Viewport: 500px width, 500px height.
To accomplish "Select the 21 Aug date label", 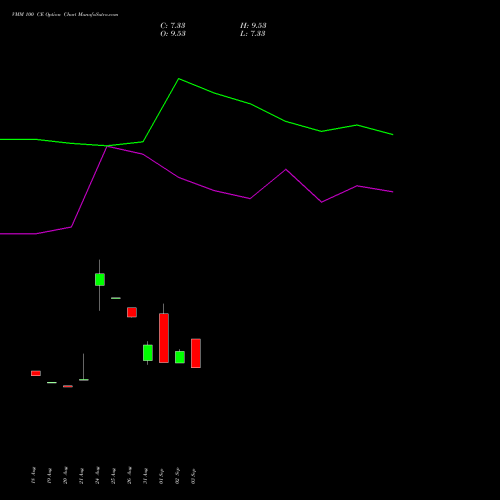I will pos(81,476).
